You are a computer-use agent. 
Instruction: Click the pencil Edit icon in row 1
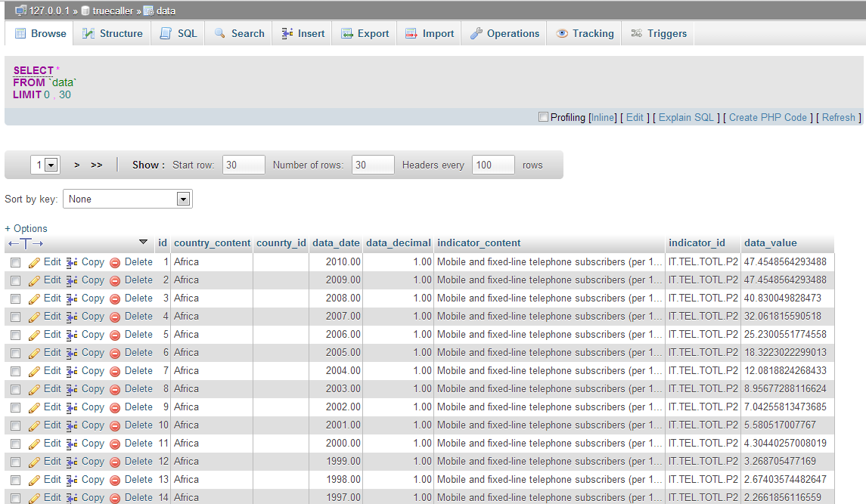(34, 263)
